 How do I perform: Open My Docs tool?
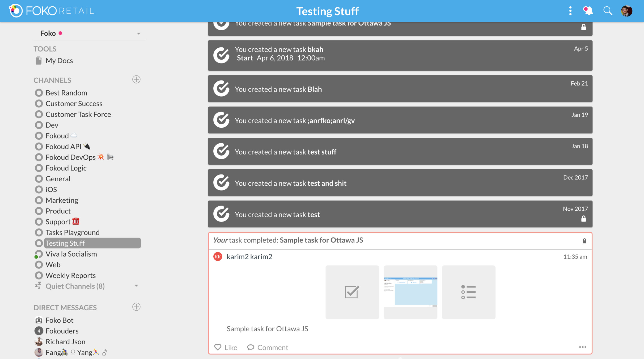click(59, 61)
